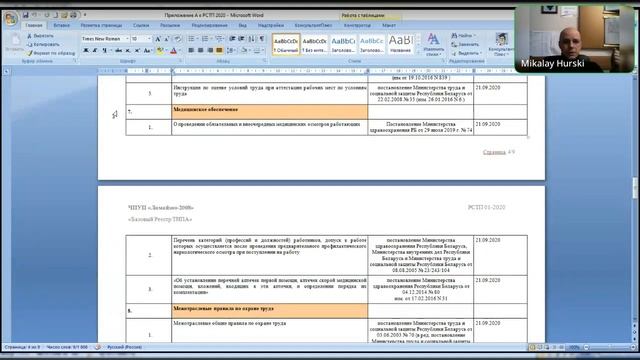The width and height of the screenshot is (640, 360).
Task: Decrease paragraph indent
Action: click(232, 39)
